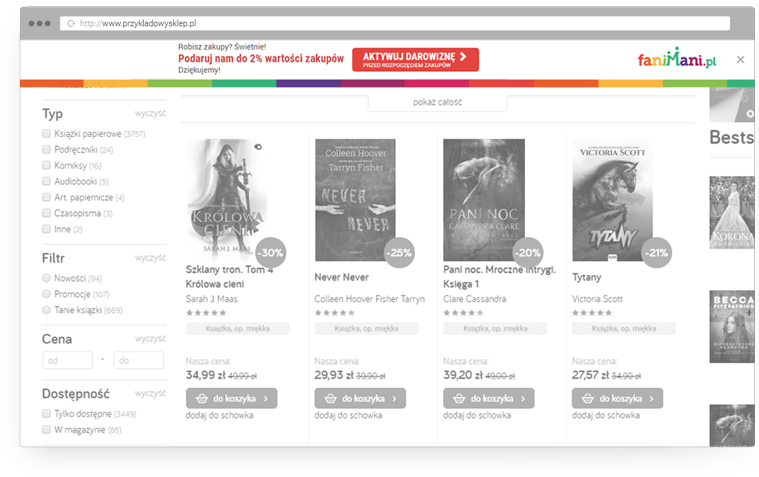Viewport: 759px width, 477px height.
Task: Open the Korona bestseller cover
Action: [732, 212]
